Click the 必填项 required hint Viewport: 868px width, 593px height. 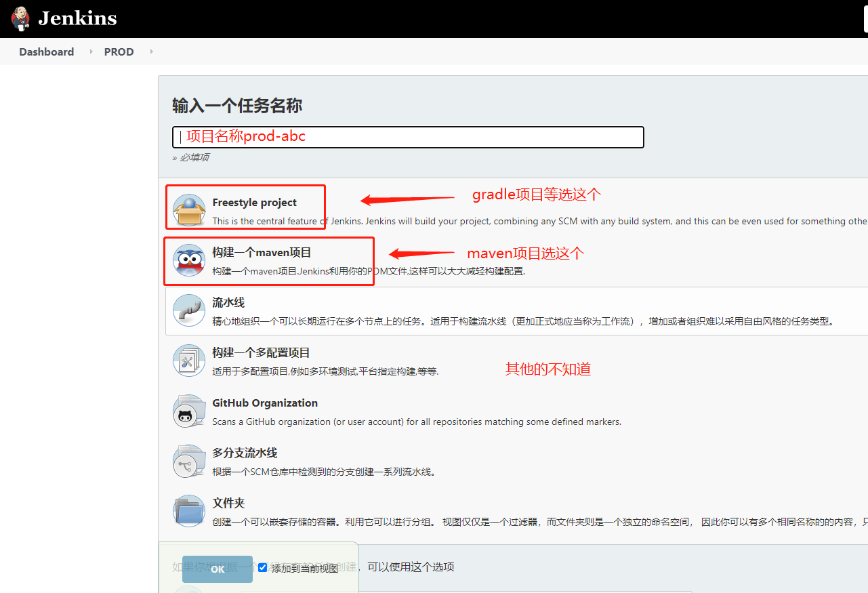pos(191,157)
